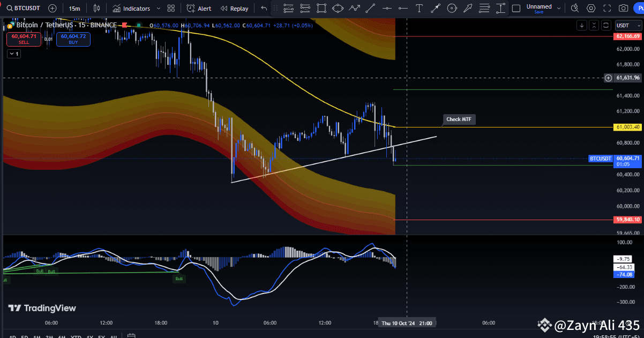
Task: Create a new Alert
Action: [199, 8]
